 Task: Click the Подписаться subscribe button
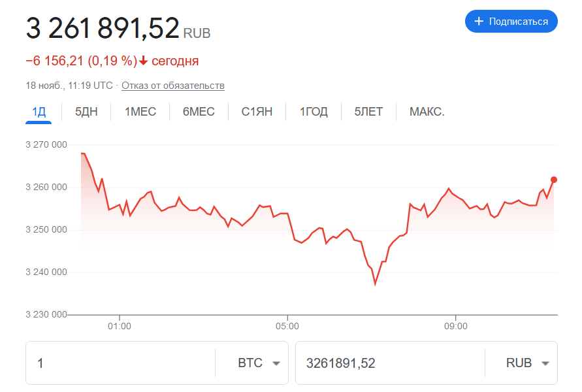click(x=511, y=21)
